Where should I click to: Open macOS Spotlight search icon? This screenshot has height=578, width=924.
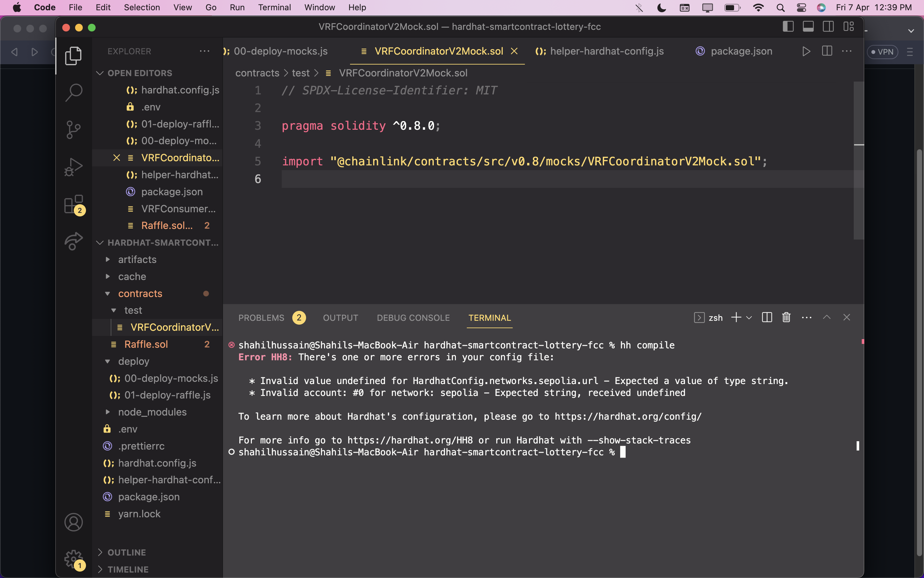pos(781,8)
